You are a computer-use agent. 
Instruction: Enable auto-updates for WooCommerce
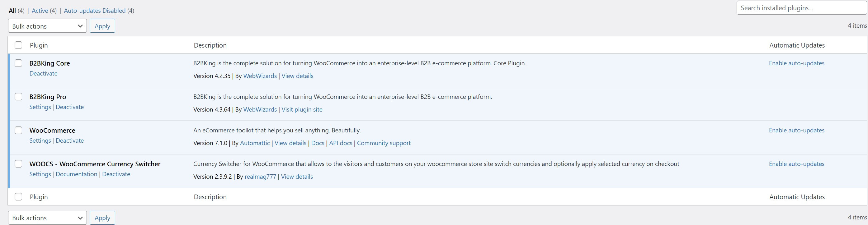point(797,131)
